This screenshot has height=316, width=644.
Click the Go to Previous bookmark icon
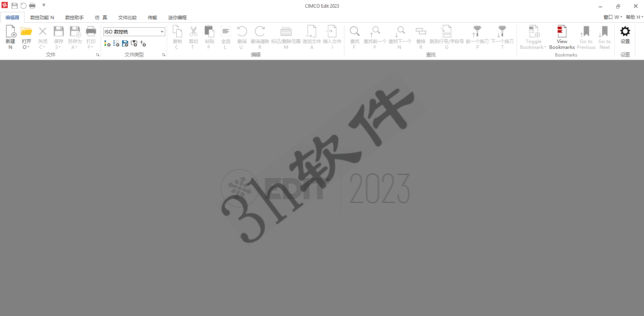585,32
